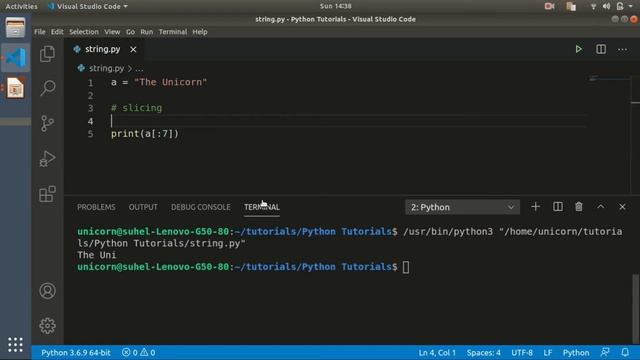Open the Terminal menu

(x=173, y=32)
